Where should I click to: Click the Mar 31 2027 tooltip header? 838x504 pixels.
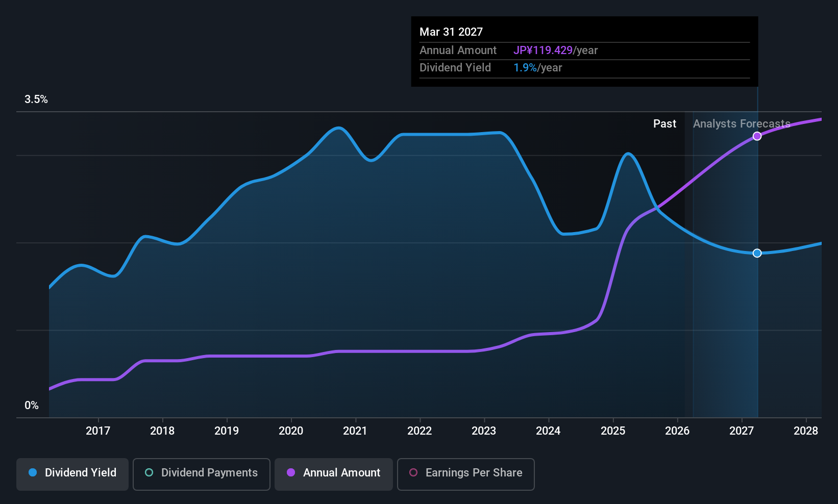click(451, 32)
